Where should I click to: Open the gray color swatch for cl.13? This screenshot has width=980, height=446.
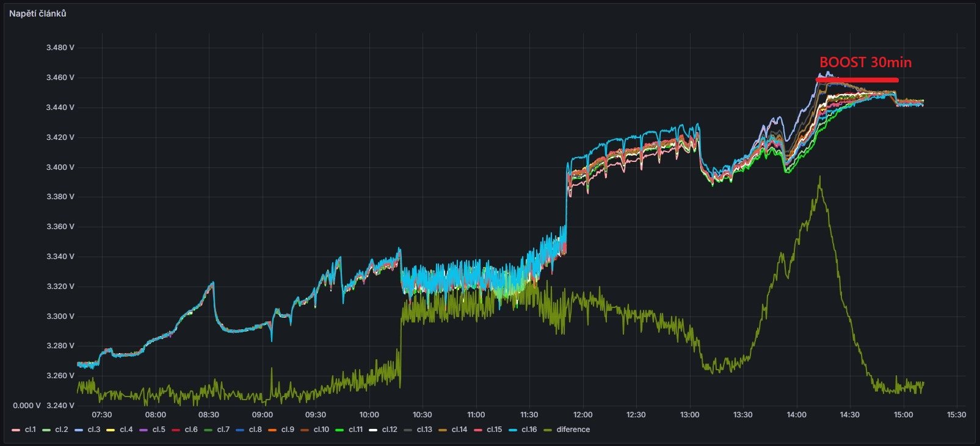[x=408, y=430]
